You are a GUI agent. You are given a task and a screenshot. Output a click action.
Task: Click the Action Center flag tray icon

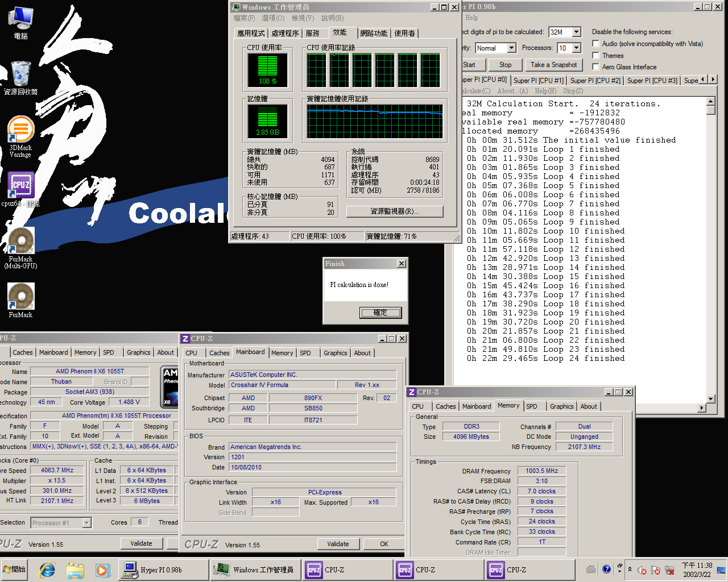click(x=656, y=569)
